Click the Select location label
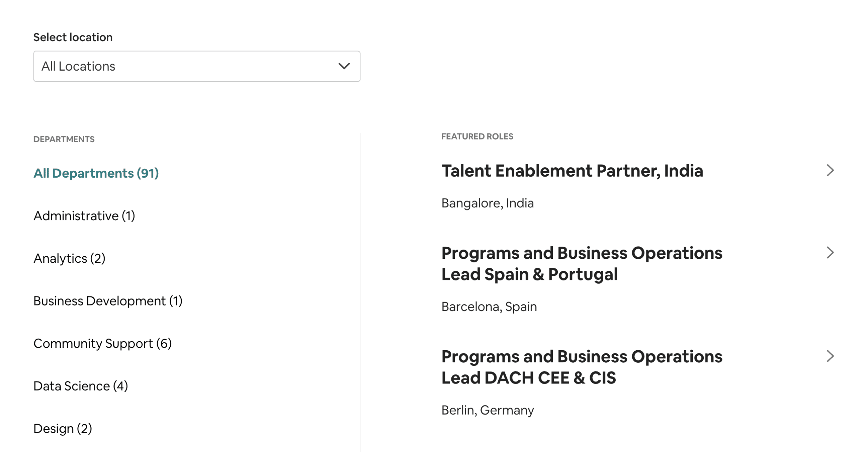Screen dimensions: 868x452 tap(73, 37)
